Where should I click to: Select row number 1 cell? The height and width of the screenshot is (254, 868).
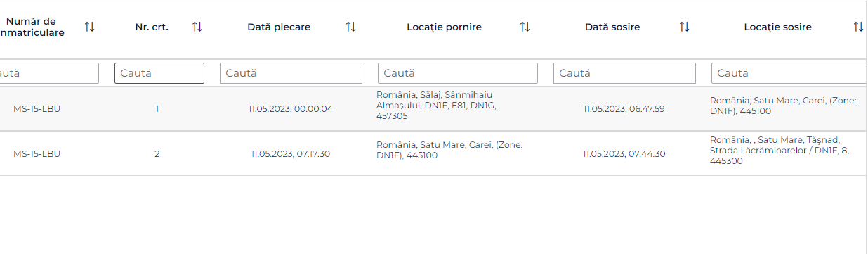157,108
